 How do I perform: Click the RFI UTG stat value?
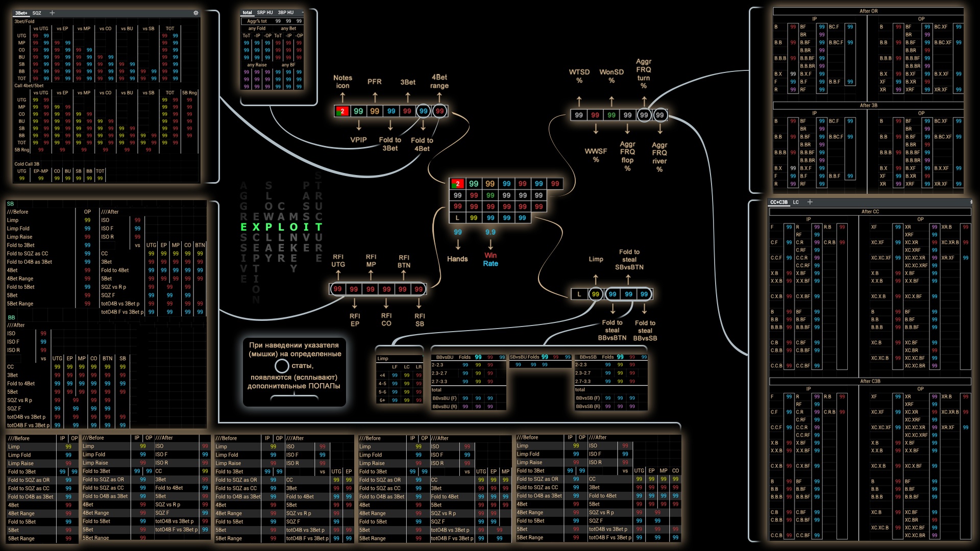[337, 289]
